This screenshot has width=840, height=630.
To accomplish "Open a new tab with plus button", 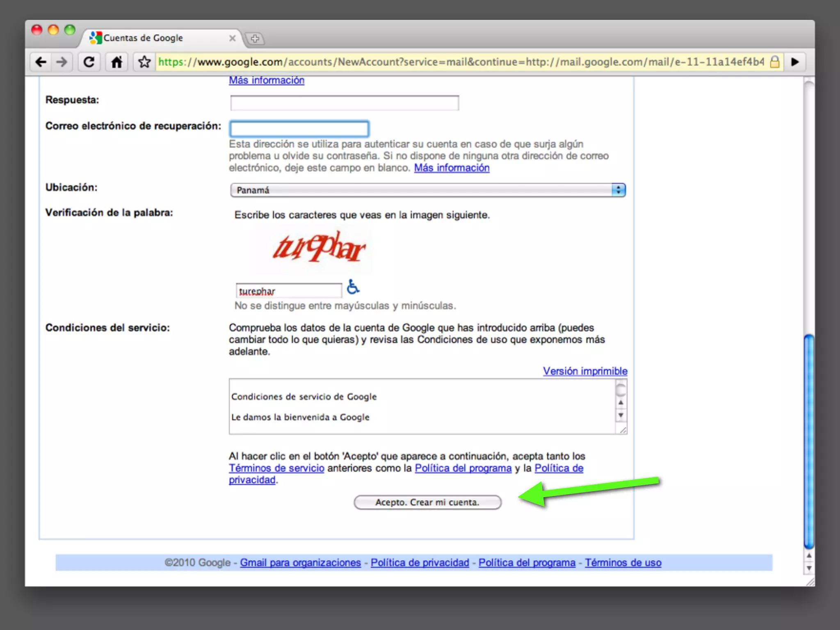I will [255, 39].
